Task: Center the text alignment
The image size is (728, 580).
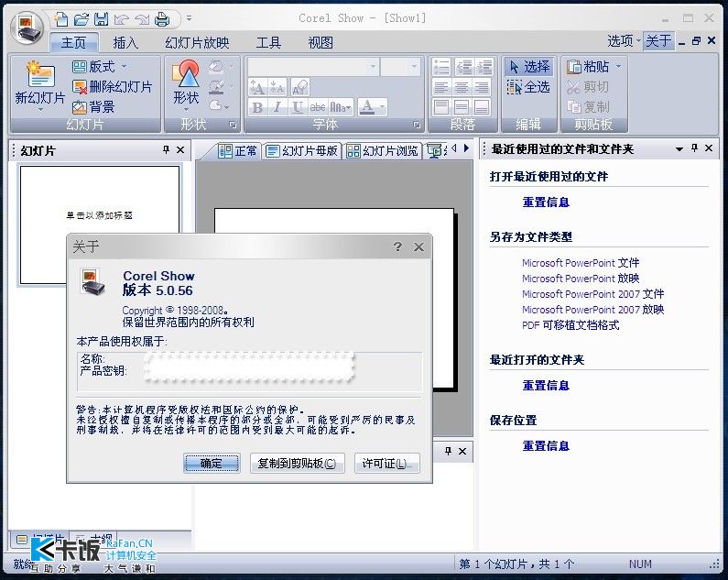Action: coord(462,87)
